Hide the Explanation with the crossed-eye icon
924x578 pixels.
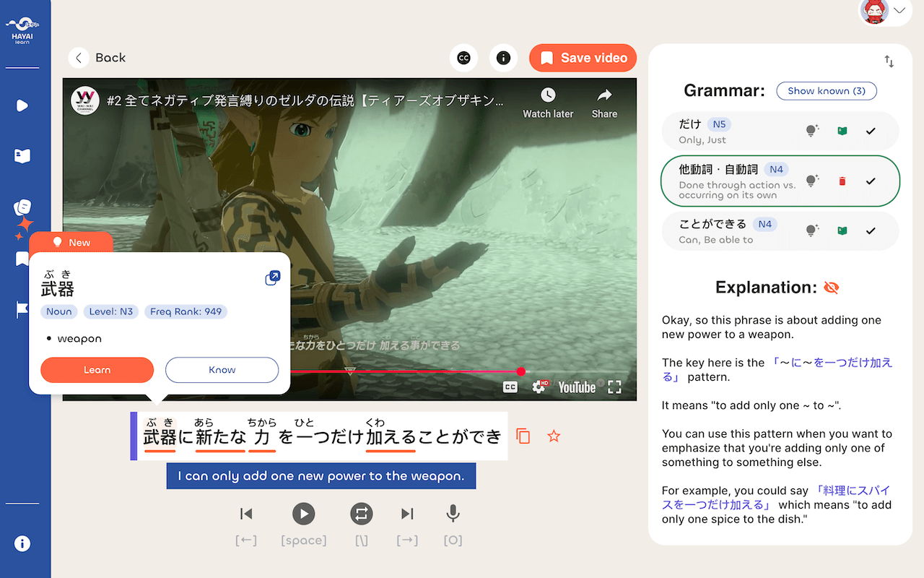click(x=831, y=287)
